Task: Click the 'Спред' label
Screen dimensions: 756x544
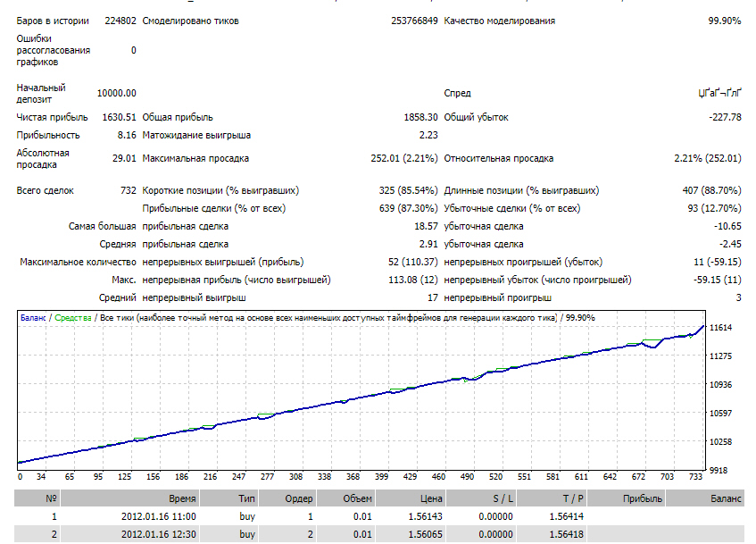Action: [457, 93]
